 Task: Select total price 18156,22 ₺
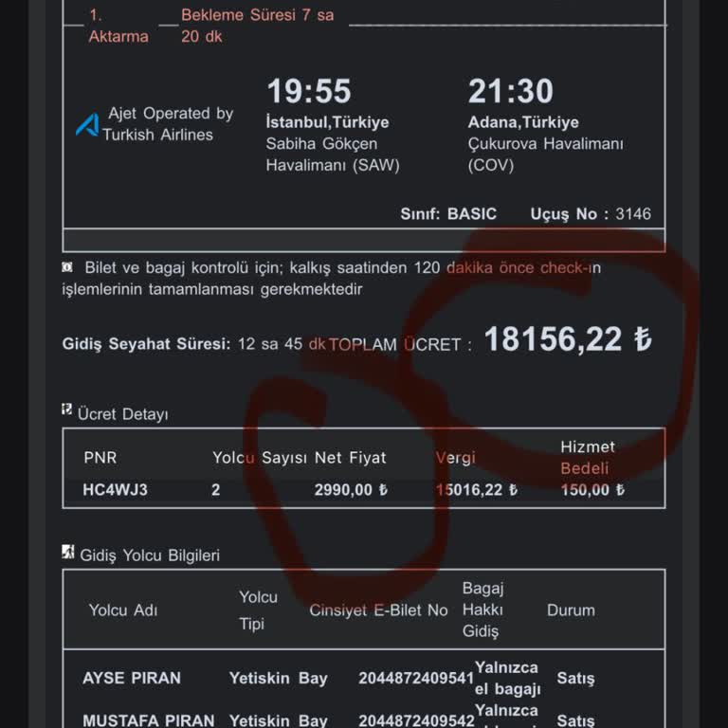[568, 339]
